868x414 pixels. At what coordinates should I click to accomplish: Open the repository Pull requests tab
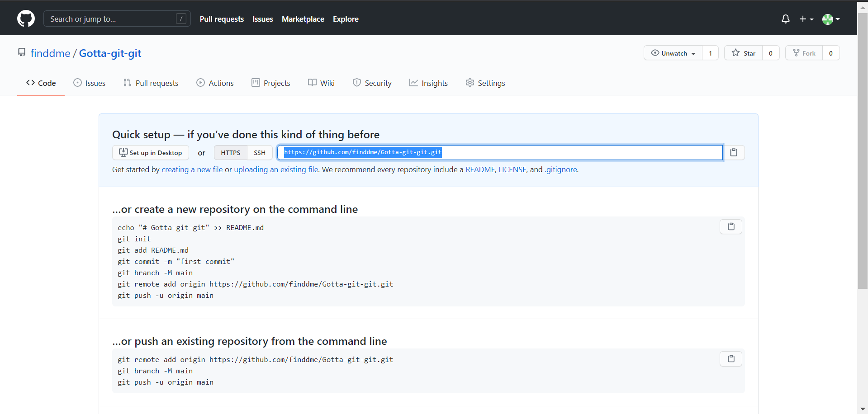(151, 83)
